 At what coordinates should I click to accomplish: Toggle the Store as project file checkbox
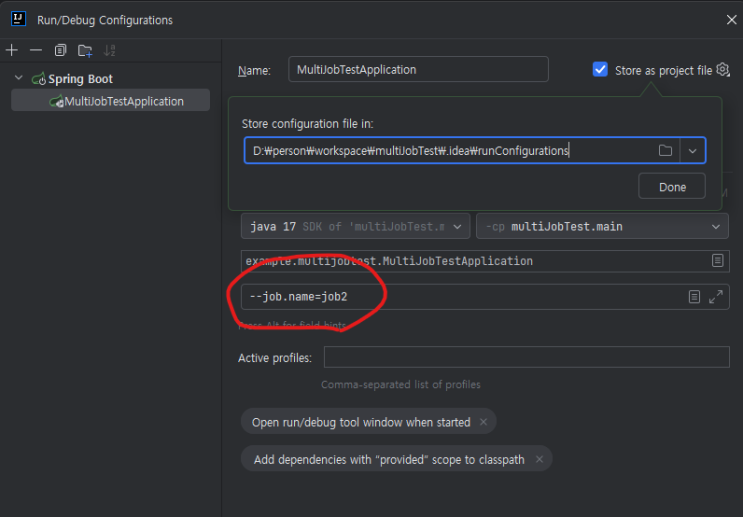click(600, 70)
